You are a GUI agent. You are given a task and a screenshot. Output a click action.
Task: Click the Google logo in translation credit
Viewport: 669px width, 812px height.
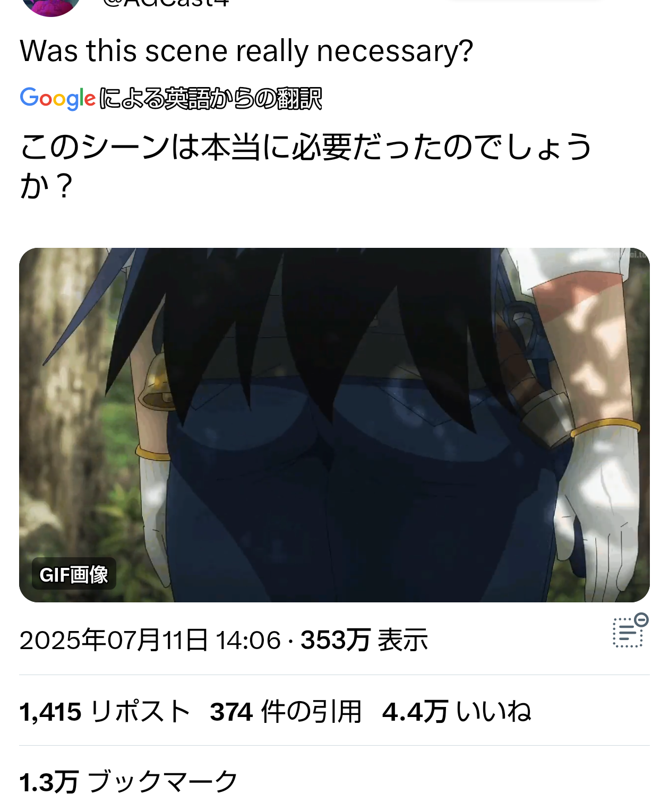58,99
